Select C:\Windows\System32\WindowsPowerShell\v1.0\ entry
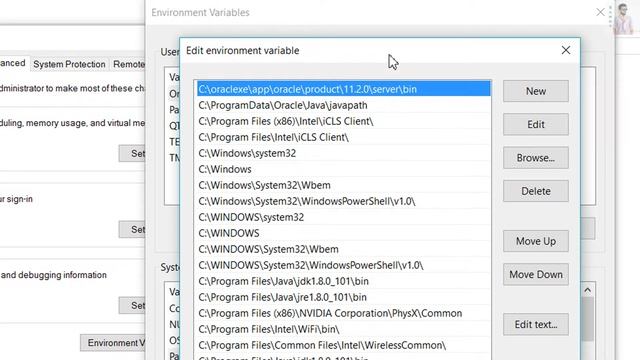 pyautogui.click(x=343, y=201)
